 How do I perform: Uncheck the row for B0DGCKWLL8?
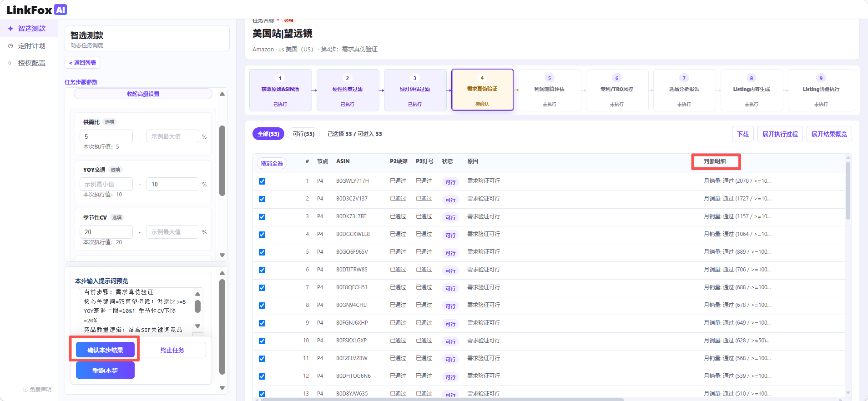coord(262,235)
